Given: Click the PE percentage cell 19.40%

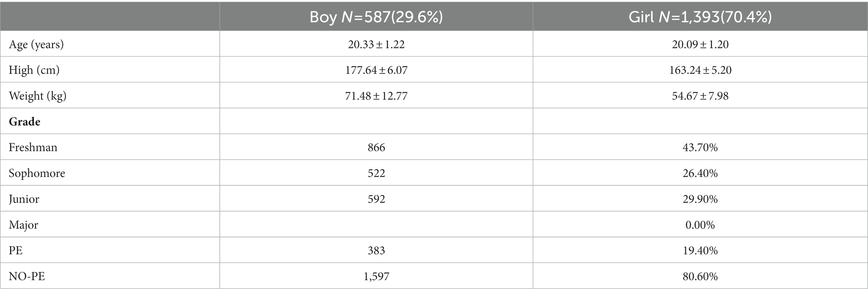Looking at the screenshot, I should click(700, 251).
